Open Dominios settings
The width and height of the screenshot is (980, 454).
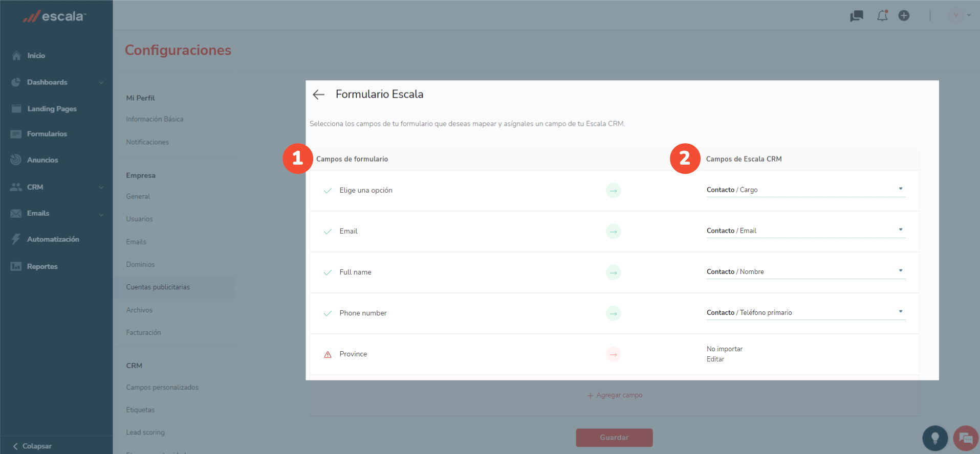pyautogui.click(x=140, y=264)
